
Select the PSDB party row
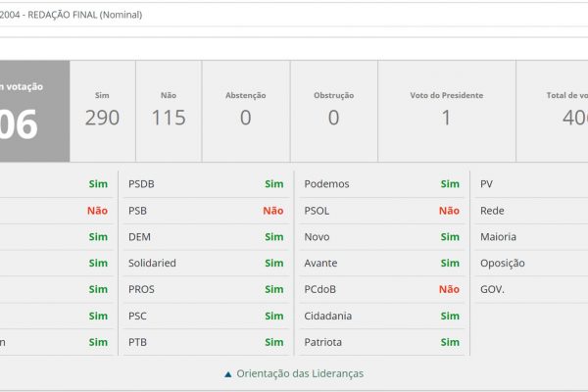[x=206, y=184]
